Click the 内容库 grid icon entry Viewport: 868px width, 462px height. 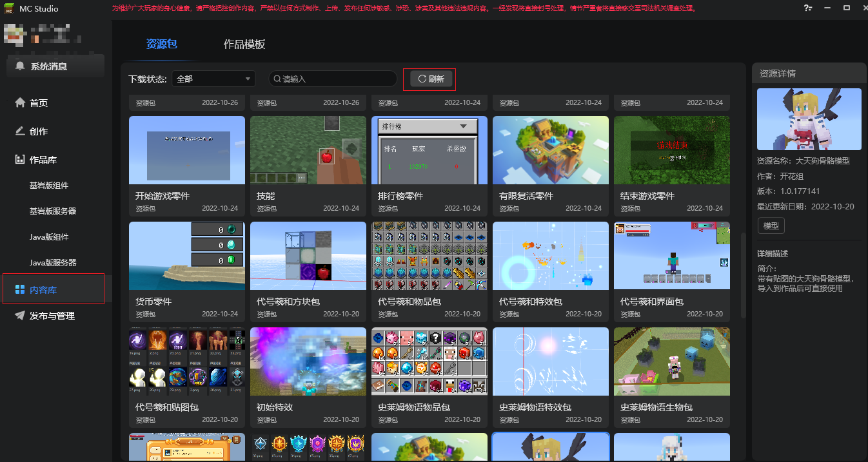pyautogui.click(x=54, y=289)
